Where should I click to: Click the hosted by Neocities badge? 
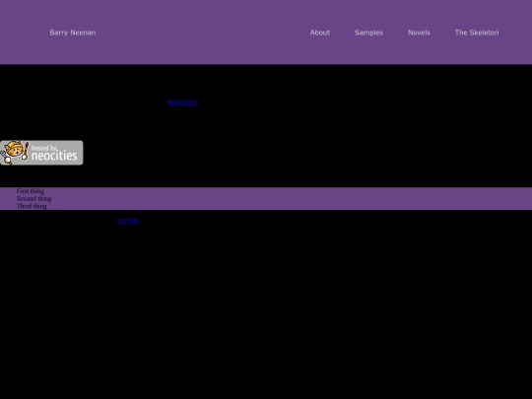[x=41, y=153]
